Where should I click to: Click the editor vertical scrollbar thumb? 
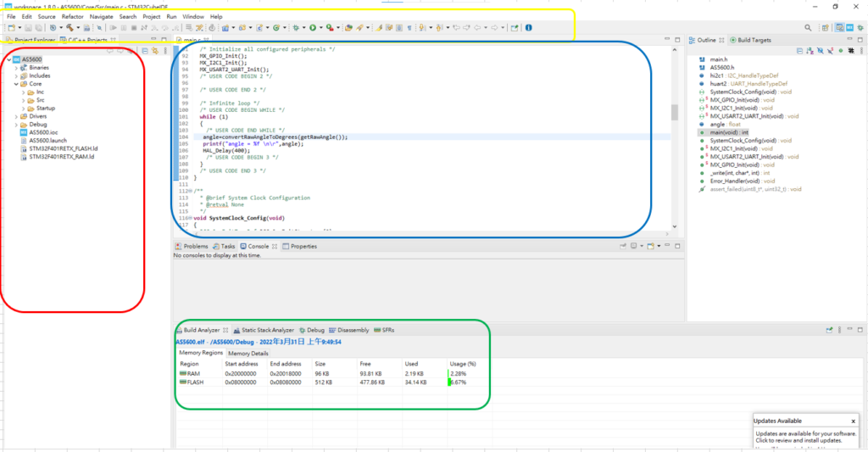(674, 112)
